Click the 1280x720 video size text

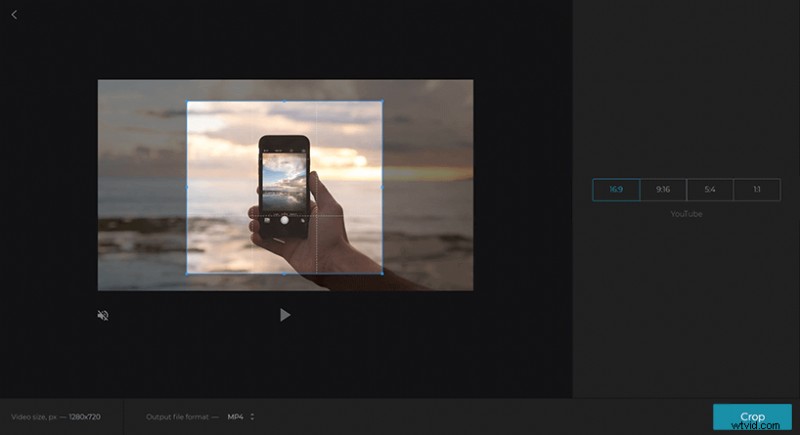85,417
